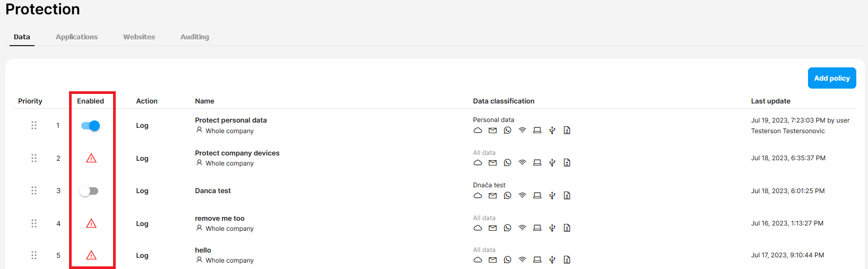868x269 pixels.
Task: Click the Priority column header
Action: coord(30,101)
